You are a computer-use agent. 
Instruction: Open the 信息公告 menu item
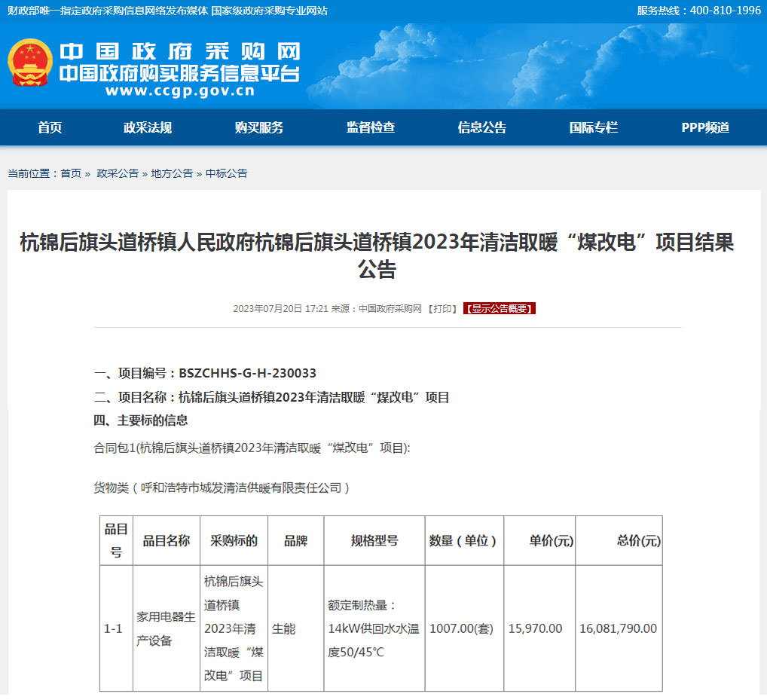pyautogui.click(x=482, y=128)
